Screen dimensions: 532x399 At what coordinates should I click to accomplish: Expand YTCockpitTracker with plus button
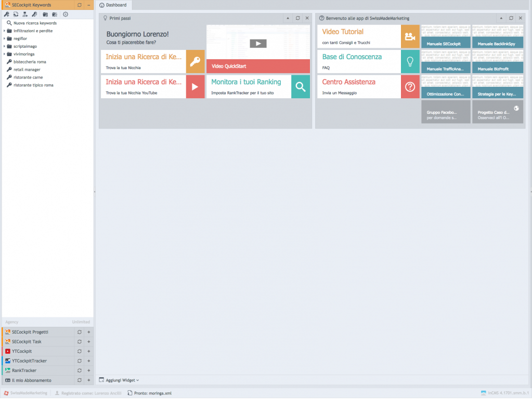point(89,361)
